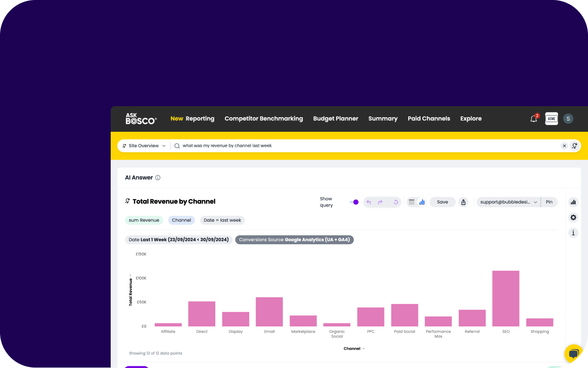Viewport: 588px width, 368px height.
Task: Open the notifications bell
Action: point(534,119)
